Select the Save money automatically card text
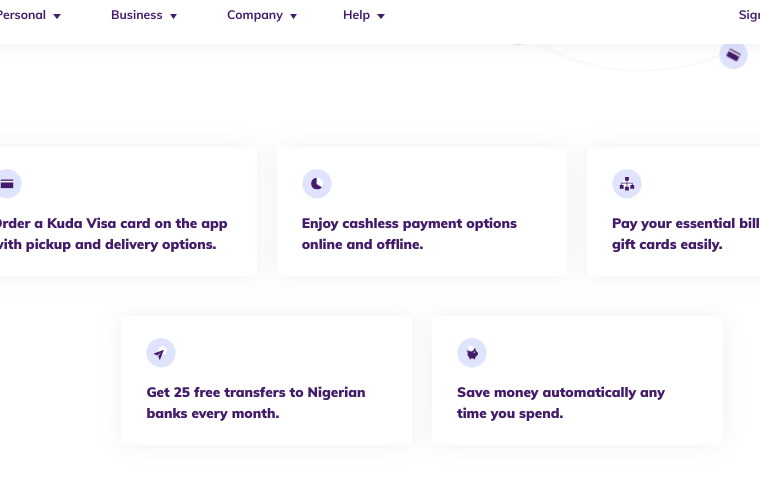Viewport: 760px width, 503px height. point(561,403)
